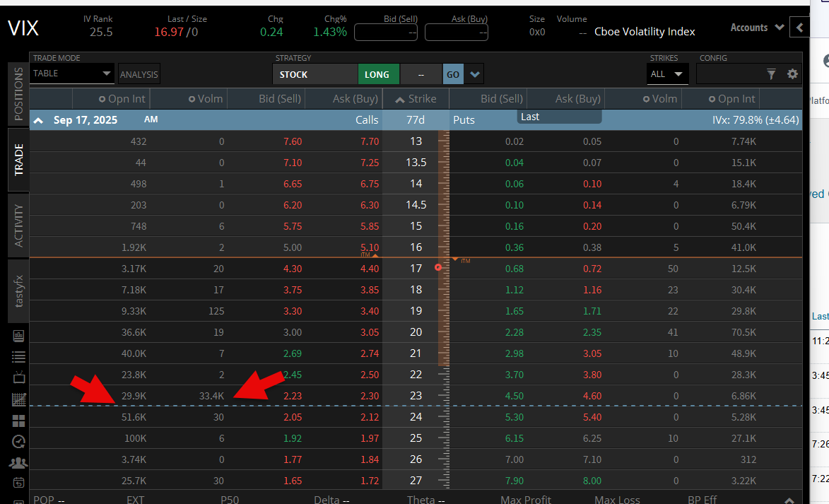
Task: Switch to the POSITIONS side tab
Action: tap(18, 93)
